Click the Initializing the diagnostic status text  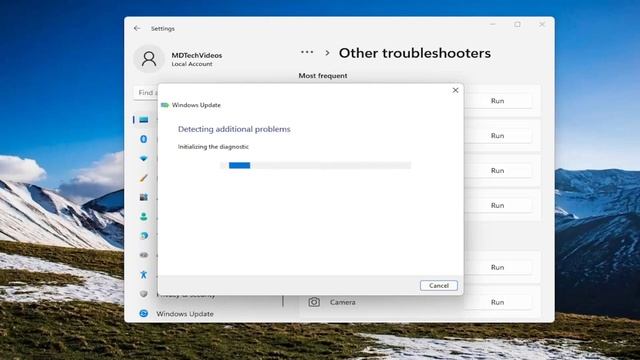click(213, 147)
